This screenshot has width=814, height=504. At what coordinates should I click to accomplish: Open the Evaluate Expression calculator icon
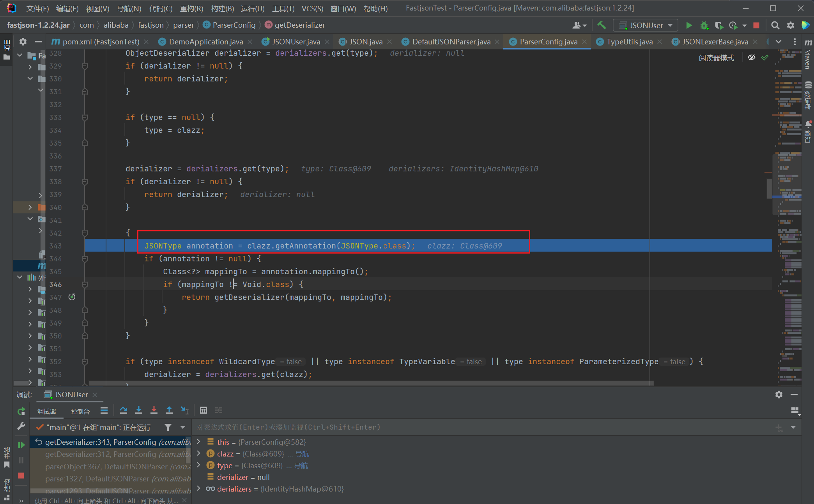tap(203, 410)
